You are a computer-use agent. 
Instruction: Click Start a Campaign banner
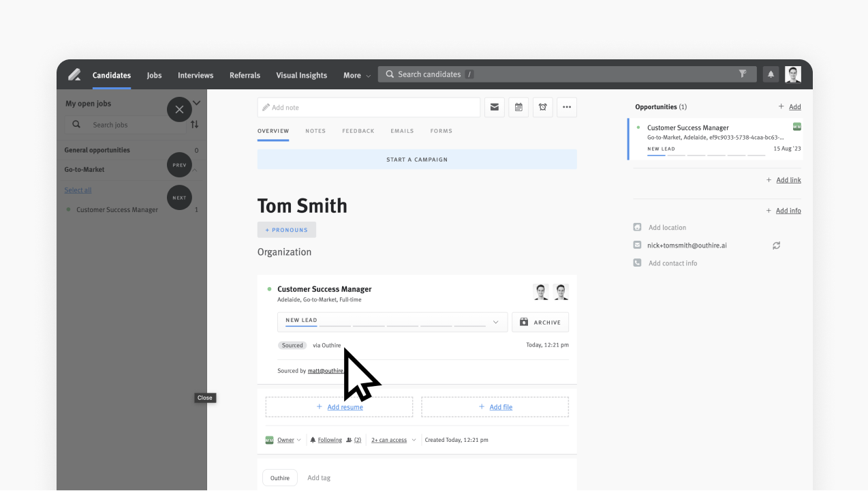[417, 160]
